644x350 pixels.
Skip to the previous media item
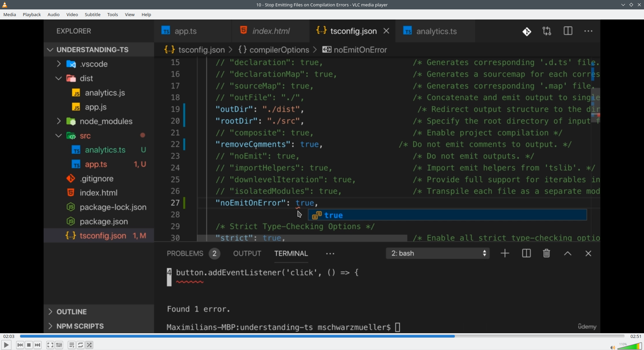point(20,345)
